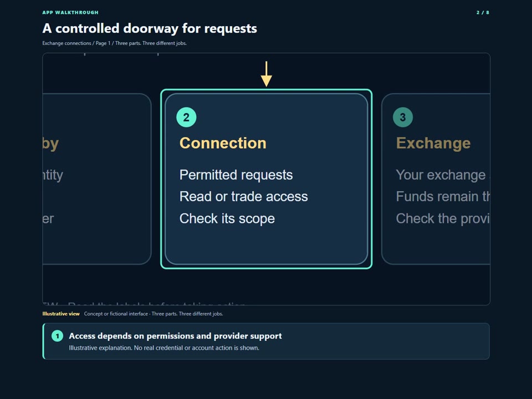Click the number 3 badge on Exchange card
Viewport: 532px width, 399px height.
[403, 117]
